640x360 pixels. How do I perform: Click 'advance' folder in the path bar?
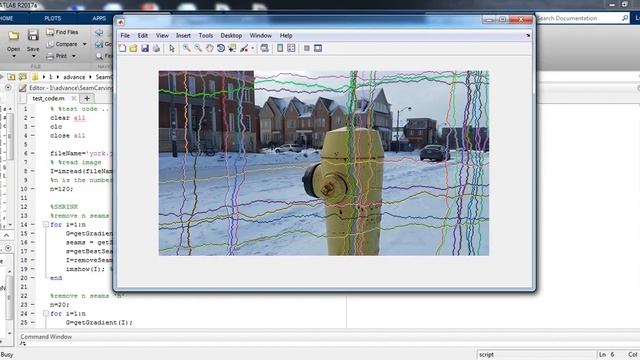74,77
